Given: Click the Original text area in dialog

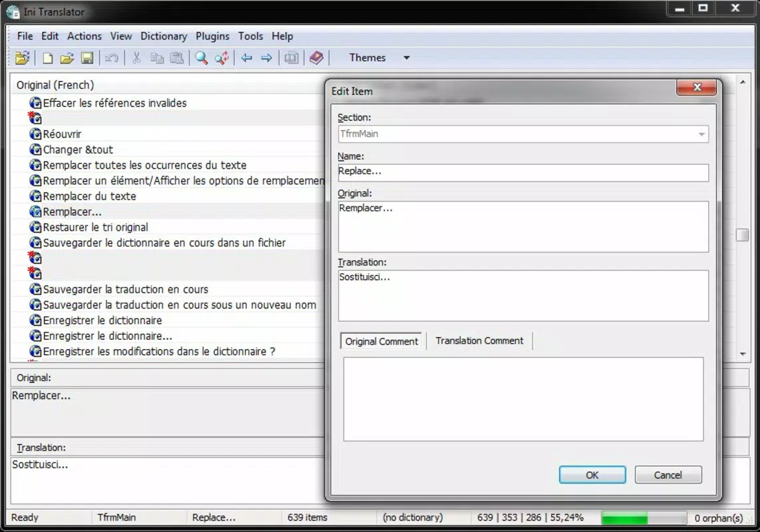Looking at the screenshot, I should (523, 226).
